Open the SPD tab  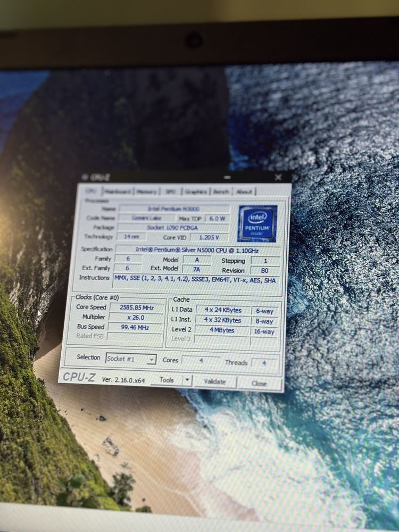click(x=171, y=192)
